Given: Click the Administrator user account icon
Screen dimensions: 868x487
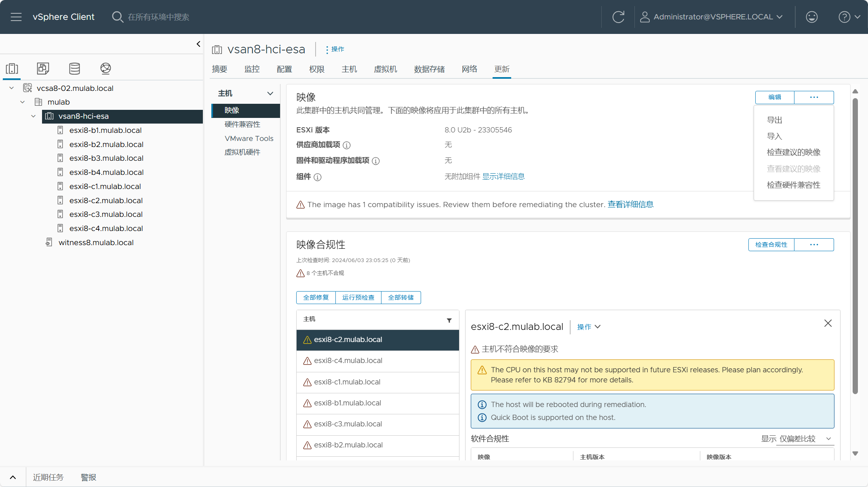Looking at the screenshot, I should [x=645, y=17].
